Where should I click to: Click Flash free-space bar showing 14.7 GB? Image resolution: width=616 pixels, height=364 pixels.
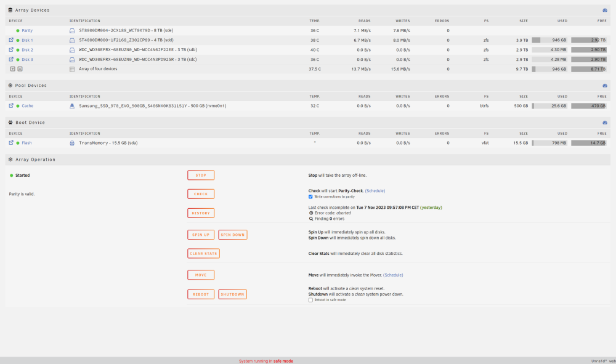click(588, 143)
